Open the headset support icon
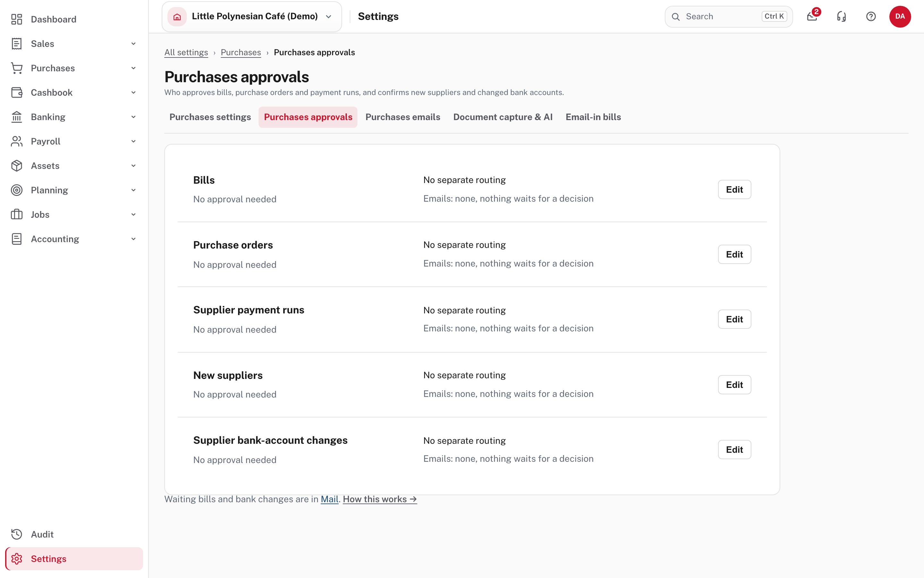 pos(842,16)
